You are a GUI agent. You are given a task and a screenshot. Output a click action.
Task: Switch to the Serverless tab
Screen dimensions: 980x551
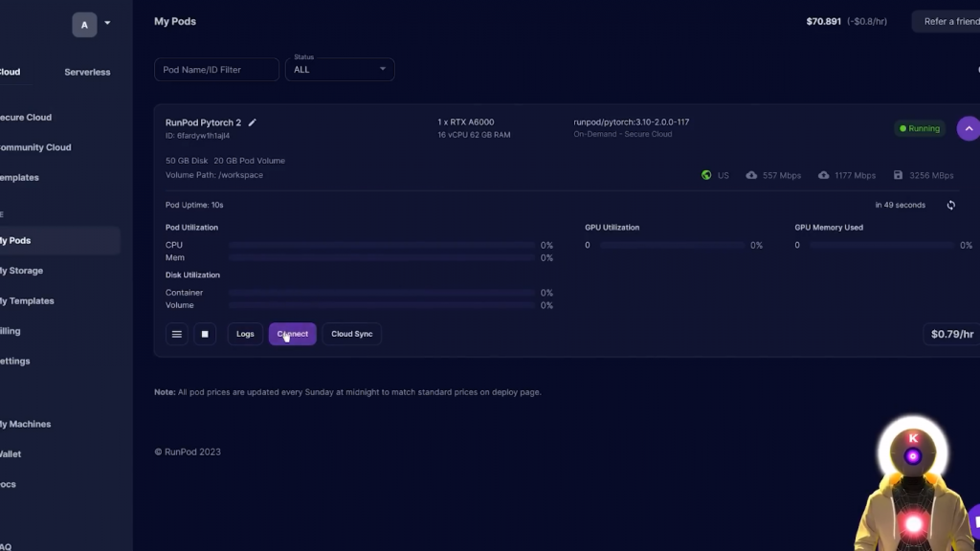87,72
